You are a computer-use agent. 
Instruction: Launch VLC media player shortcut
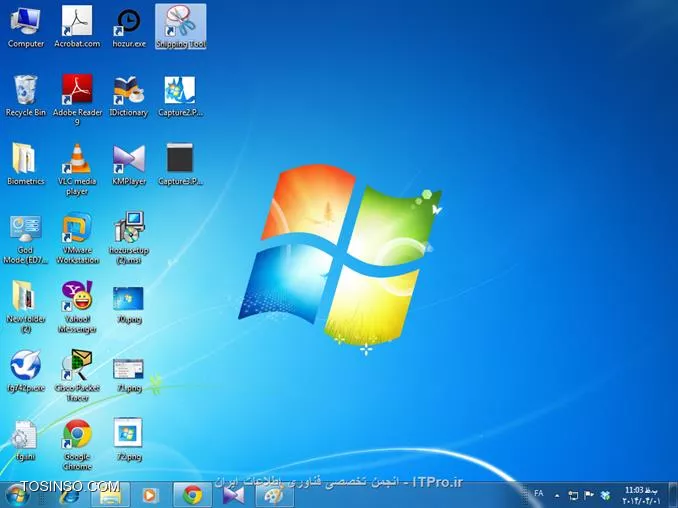click(77, 169)
